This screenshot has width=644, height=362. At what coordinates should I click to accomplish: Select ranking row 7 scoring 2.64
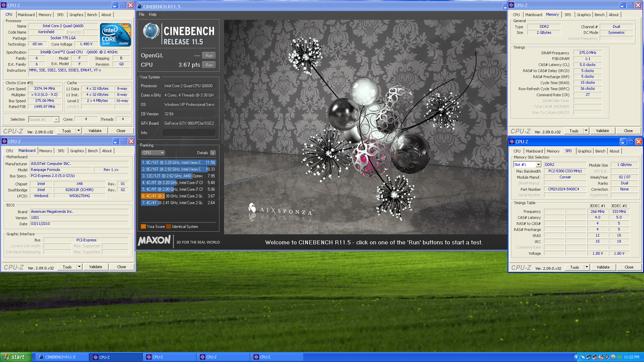click(178, 203)
